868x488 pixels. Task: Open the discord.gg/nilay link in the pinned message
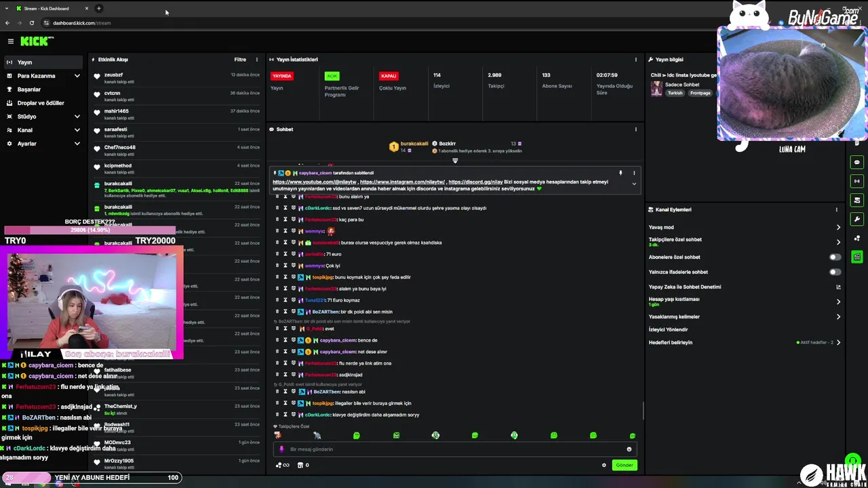[x=475, y=182]
